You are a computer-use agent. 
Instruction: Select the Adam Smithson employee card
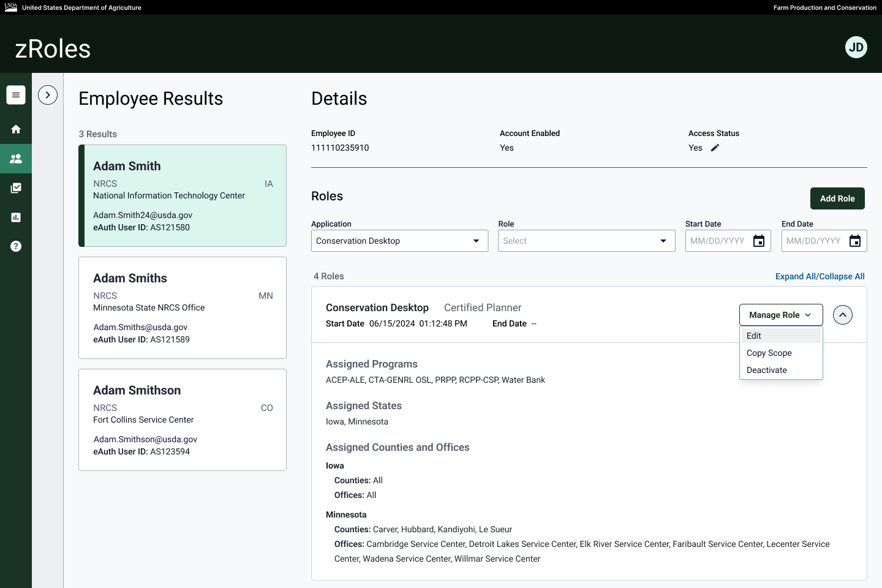click(183, 420)
